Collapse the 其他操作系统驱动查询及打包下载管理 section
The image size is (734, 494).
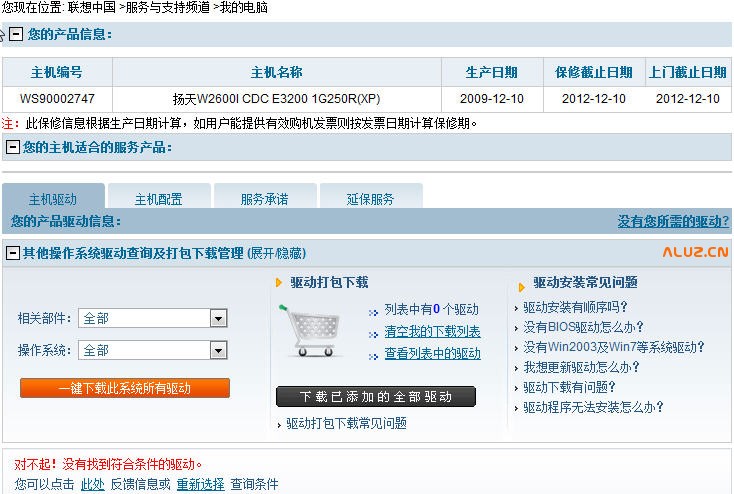pos(12,253)
